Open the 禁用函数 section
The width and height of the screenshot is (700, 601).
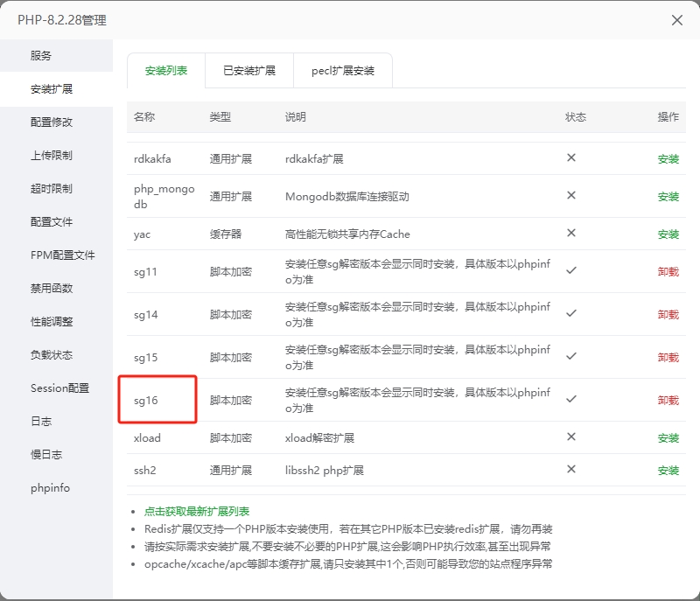click(x=52, y=289)
